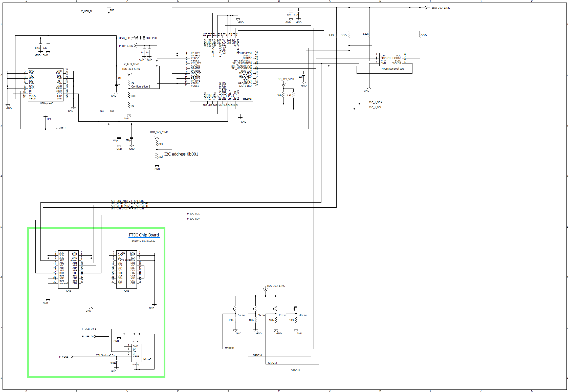Click the FTDI Chip Board title text

[x=144, y=235]
